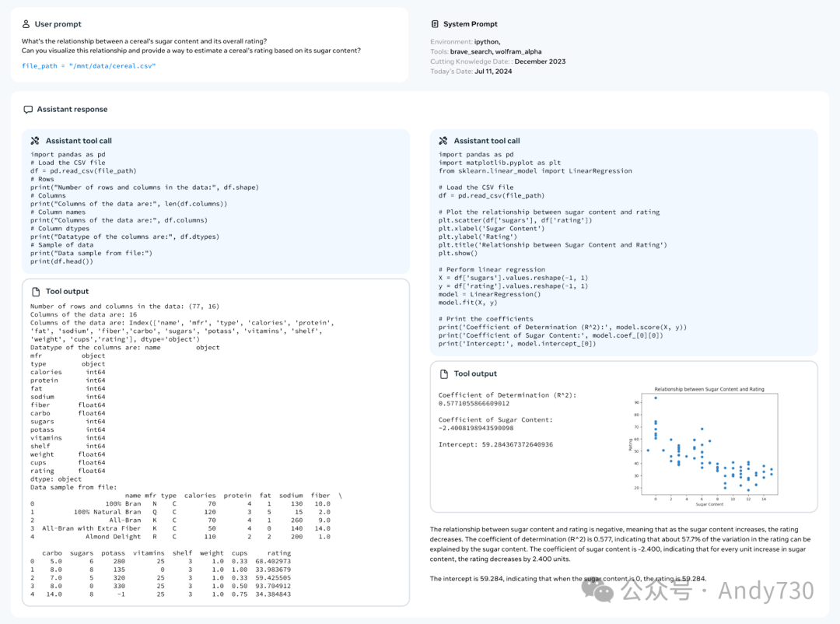This screenshot has height=624, width=840.
Task: Click the sentence starting "The intercept is 59.284"
Action: [568, 579]
